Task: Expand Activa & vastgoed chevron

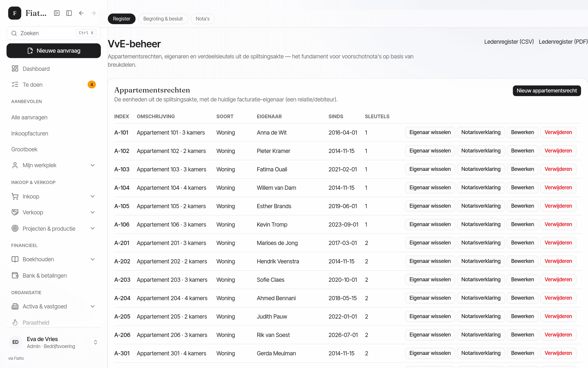Action: (x=93, y=306)
